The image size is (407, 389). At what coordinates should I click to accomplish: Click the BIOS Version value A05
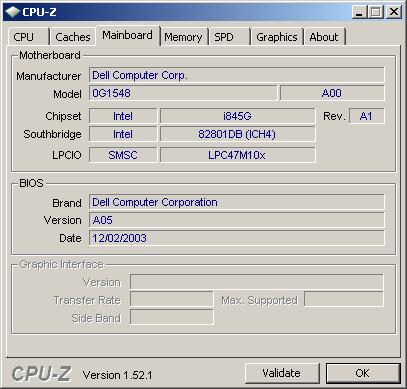(237, 220)
